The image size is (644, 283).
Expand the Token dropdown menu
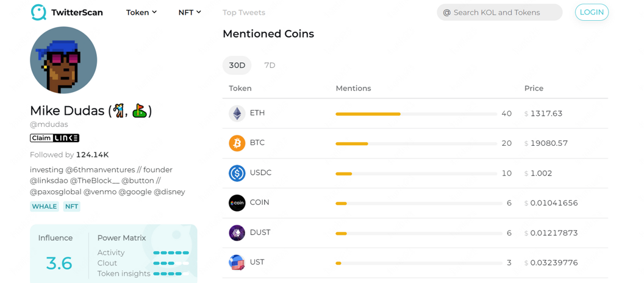(141, 12)
